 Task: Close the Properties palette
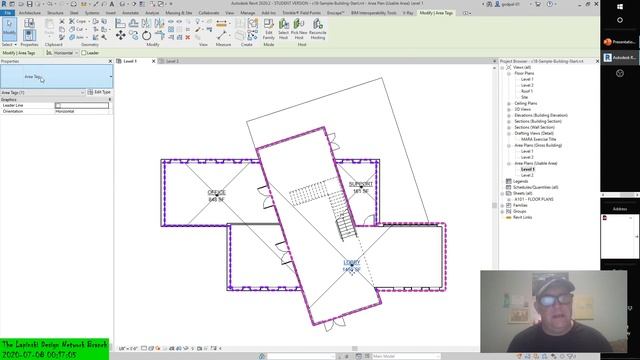coord(110,61)
